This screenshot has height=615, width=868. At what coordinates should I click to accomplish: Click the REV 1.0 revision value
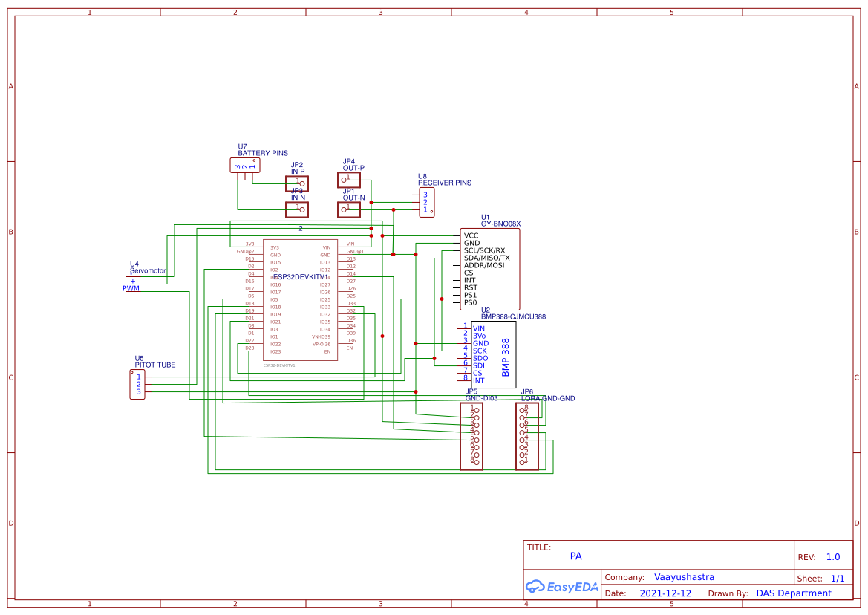point(833,557)
